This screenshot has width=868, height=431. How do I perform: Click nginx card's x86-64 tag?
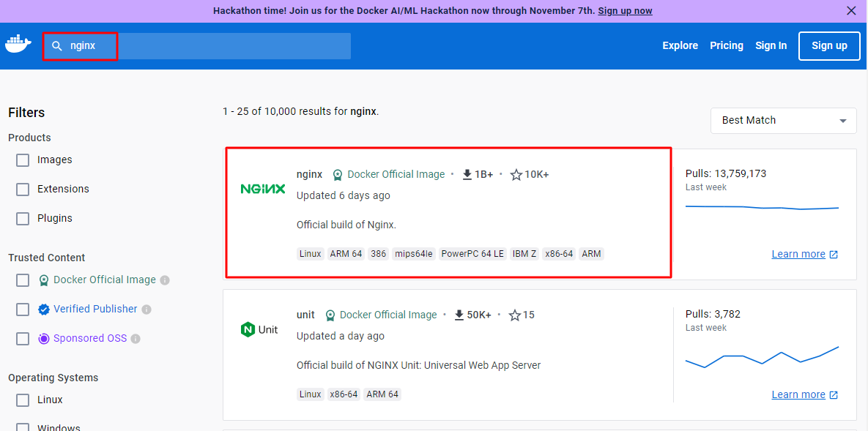pyautogui.click(x=559, y=254)
